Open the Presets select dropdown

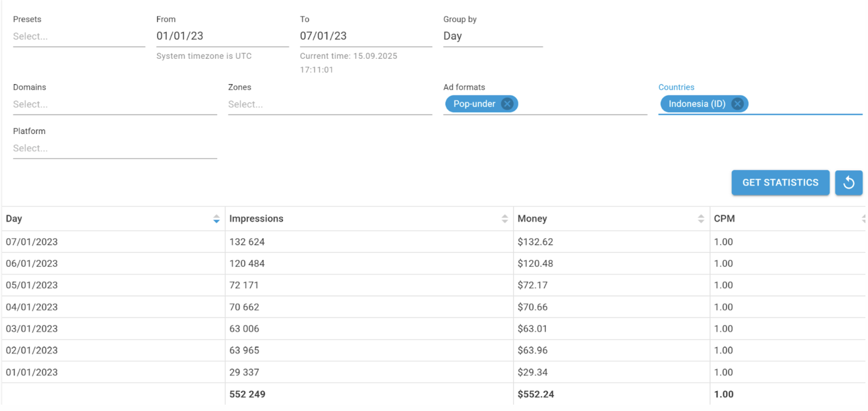pyautogui.click(x=79, y=37)
